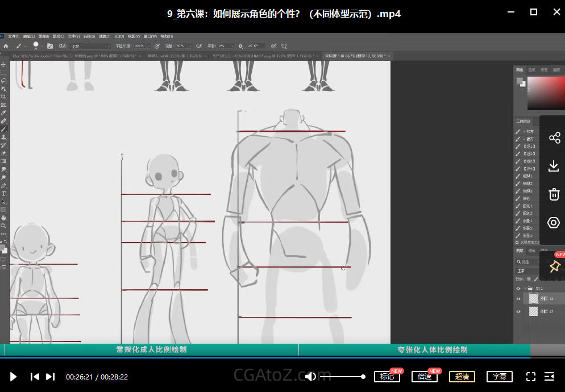Open the brush mode 正常 dropdown

click(90, 46)
